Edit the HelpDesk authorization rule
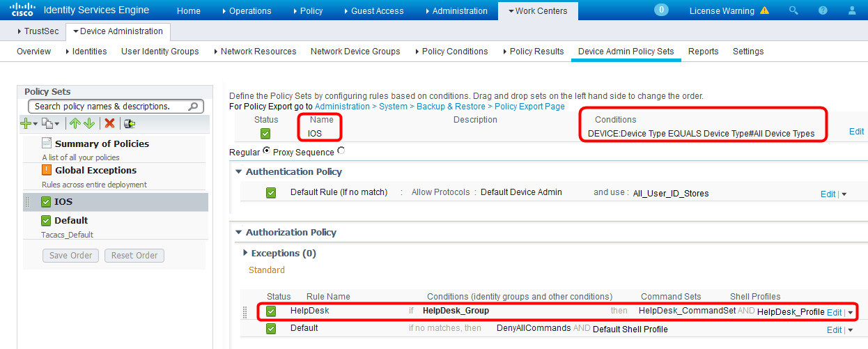The image size is (868, 349). coord(834,313)
